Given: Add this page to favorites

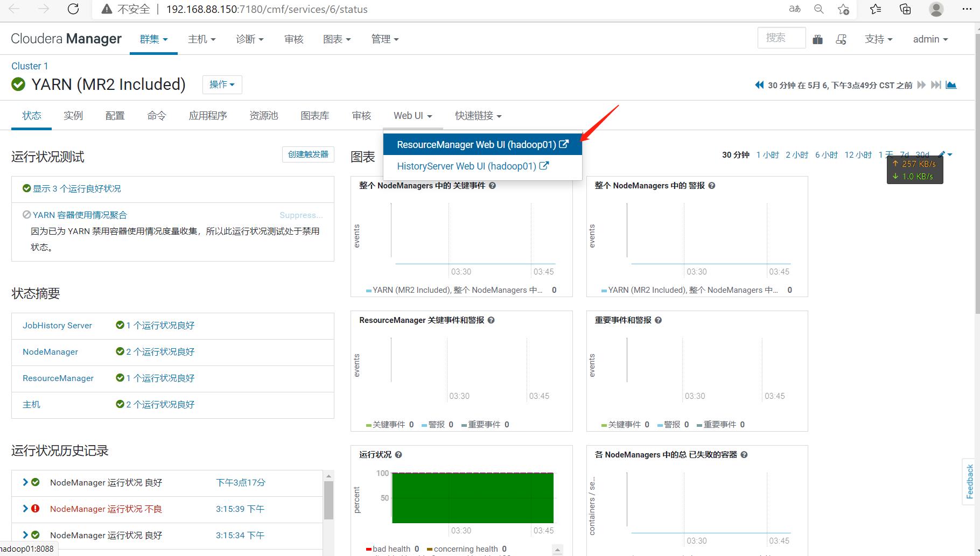Looking at the screenshot, I should (843, 9).
